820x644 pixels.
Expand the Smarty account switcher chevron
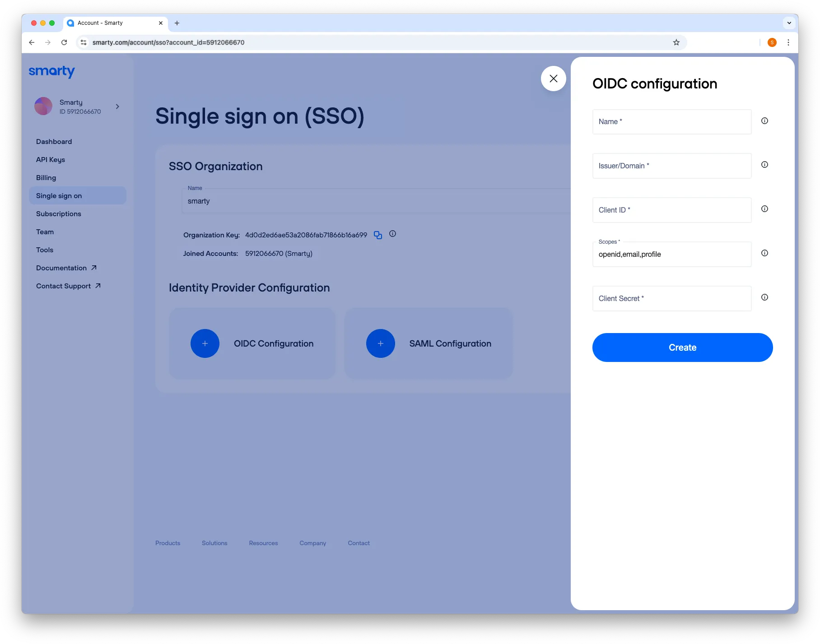click(117, 107)
